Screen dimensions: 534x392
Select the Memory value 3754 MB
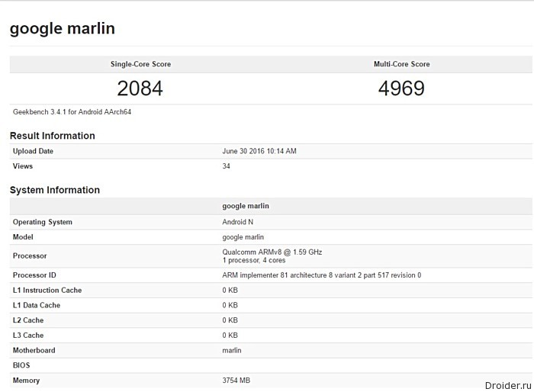click(236, 381)
